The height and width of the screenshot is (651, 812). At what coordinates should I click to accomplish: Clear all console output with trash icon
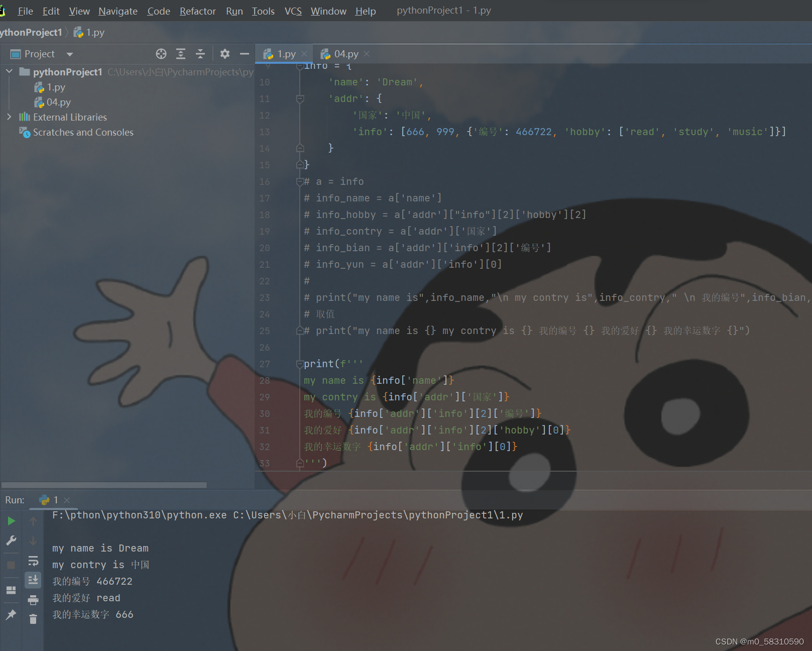(33, 619)
